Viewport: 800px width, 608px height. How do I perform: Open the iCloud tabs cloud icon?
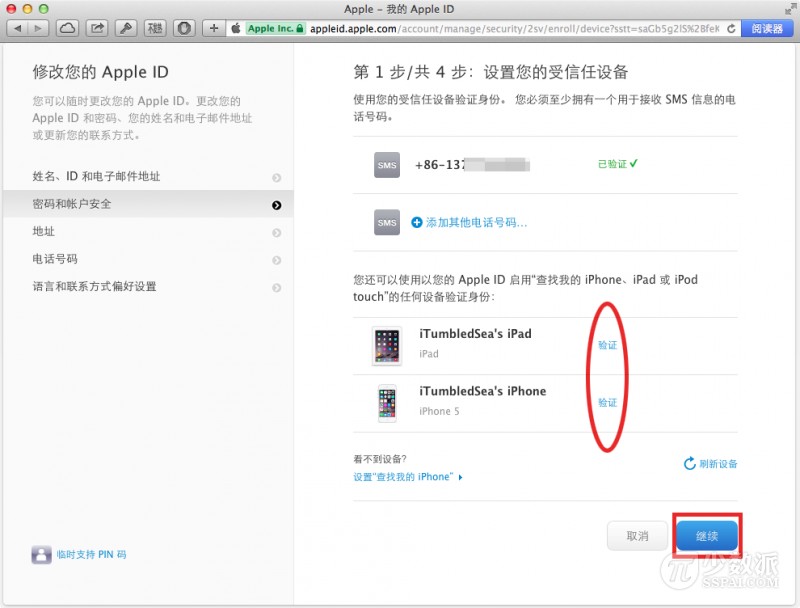coord(67,28)
